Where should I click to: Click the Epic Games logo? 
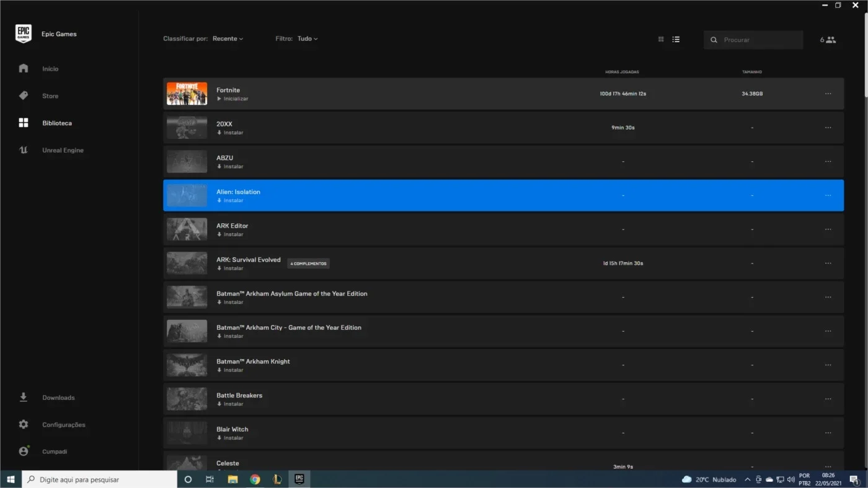24,33
